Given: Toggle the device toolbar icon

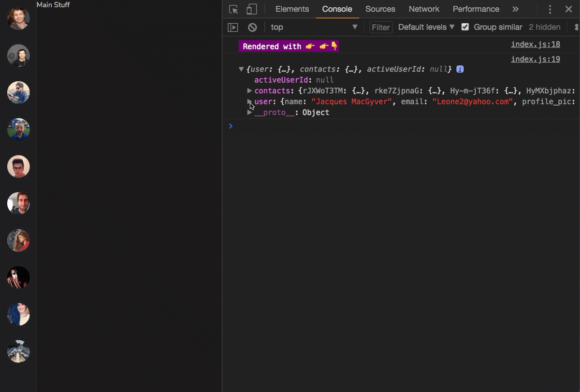Looking at the screenshot, I should pyautogui.click(x=251, y=9).
